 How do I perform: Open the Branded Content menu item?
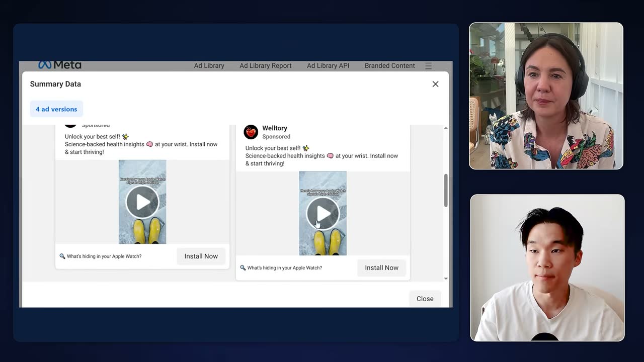pyautogui.click(x=390, y=66)
